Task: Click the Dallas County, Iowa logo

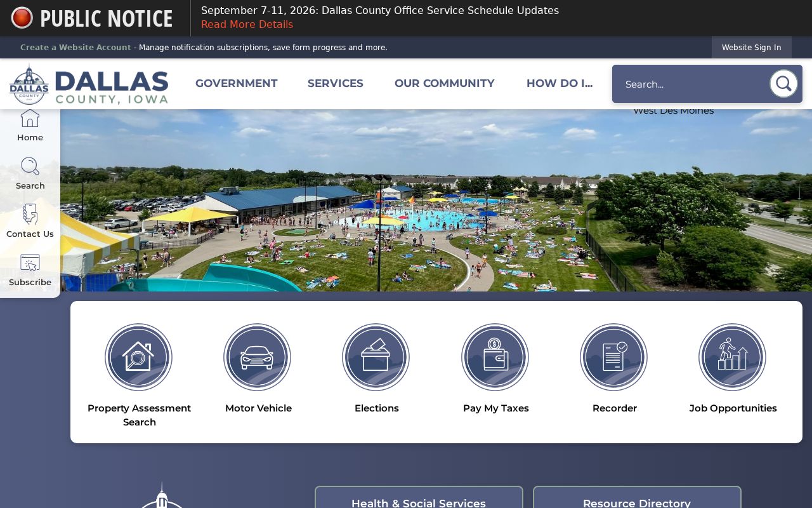Action: [89, 84]
